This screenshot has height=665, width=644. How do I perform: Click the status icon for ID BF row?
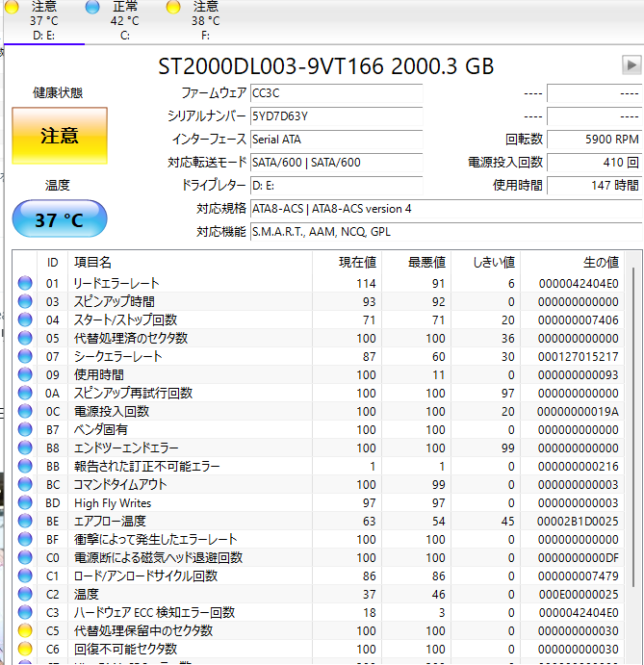25,539
